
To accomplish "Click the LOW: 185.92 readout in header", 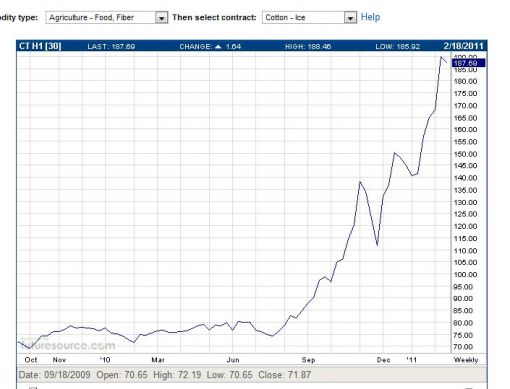I will tap(397, 46).
